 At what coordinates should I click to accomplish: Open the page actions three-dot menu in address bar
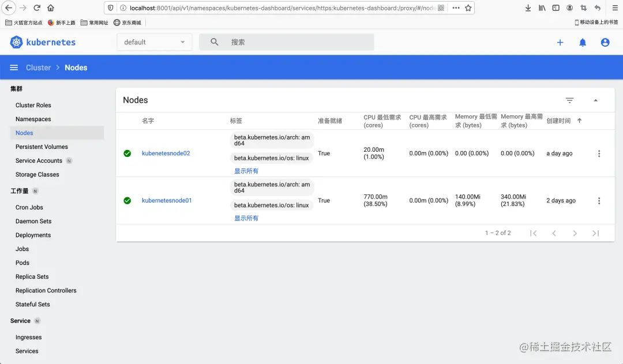click(456, 7)
